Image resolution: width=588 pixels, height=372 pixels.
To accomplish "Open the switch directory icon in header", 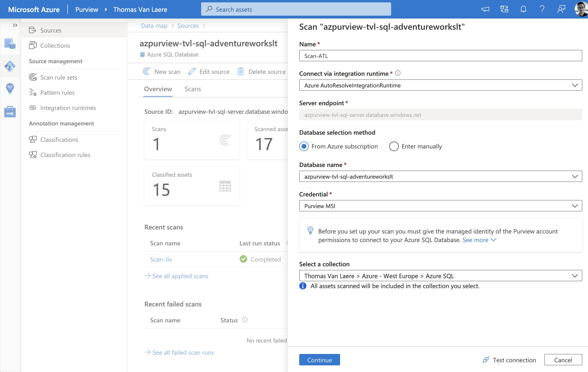I will point(504,9).
